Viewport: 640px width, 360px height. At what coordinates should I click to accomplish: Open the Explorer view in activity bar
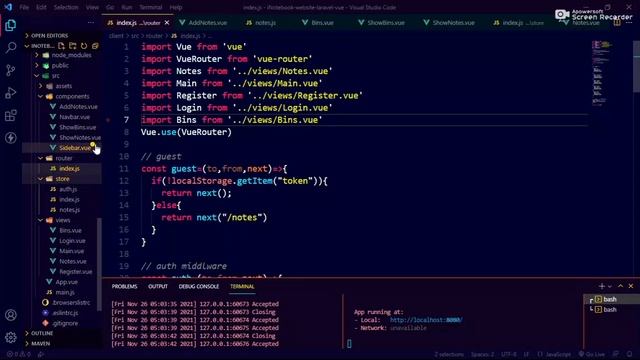coord(11,25)
